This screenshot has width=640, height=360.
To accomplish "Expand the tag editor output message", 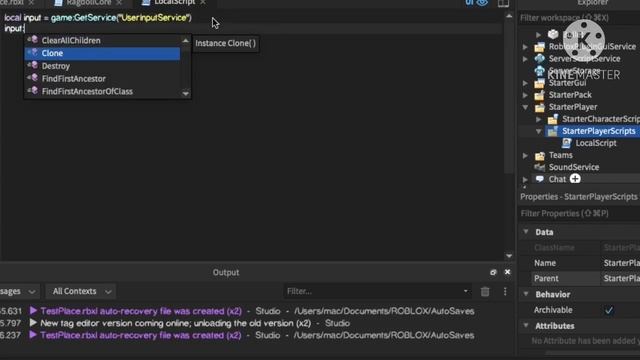I will click(x=33, y=323).
